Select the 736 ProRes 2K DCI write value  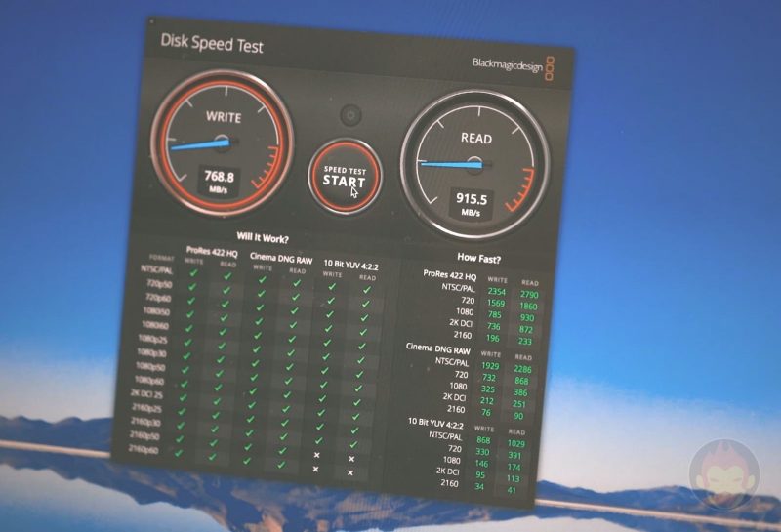pyautogui.click(x=494, y=326)
